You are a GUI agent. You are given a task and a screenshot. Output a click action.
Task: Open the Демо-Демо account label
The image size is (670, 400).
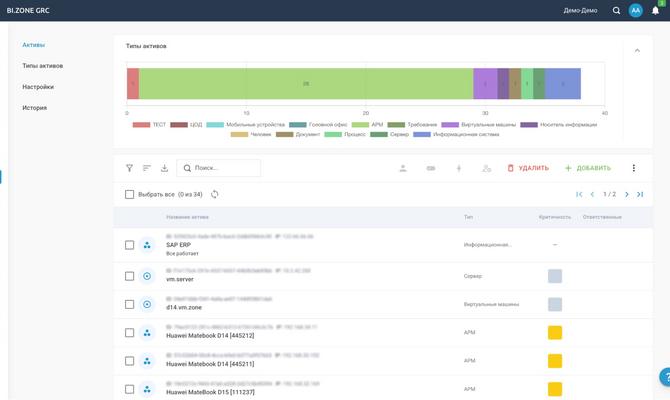[x=580, y=11]
